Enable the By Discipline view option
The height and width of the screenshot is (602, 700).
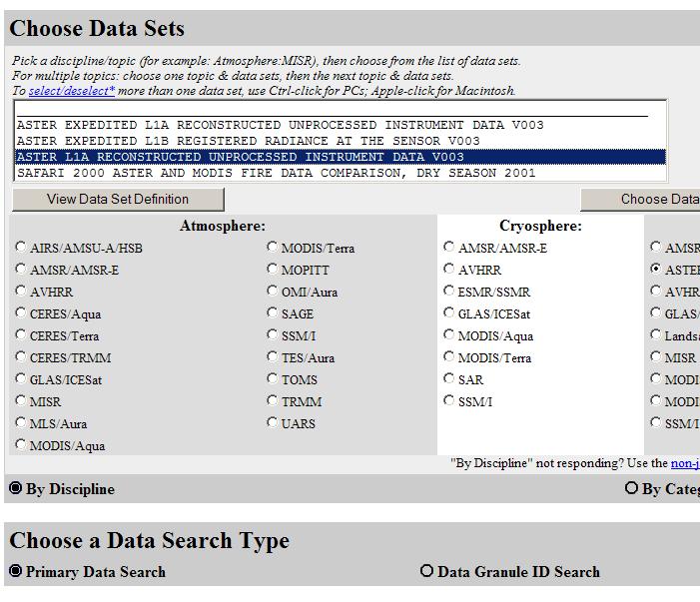coord(16,488)
